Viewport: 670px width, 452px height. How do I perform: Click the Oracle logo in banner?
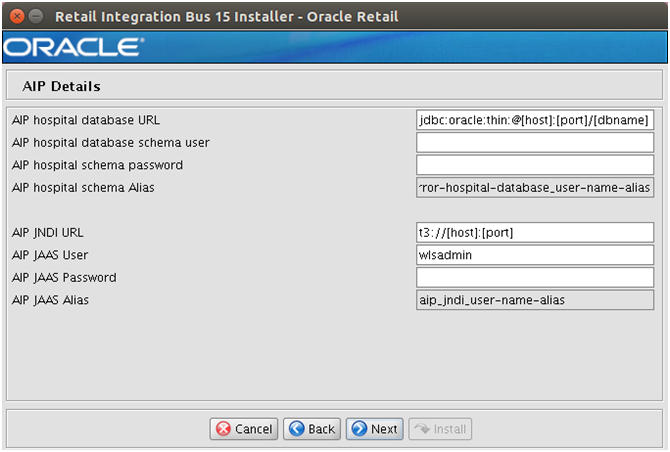point(73,47)
